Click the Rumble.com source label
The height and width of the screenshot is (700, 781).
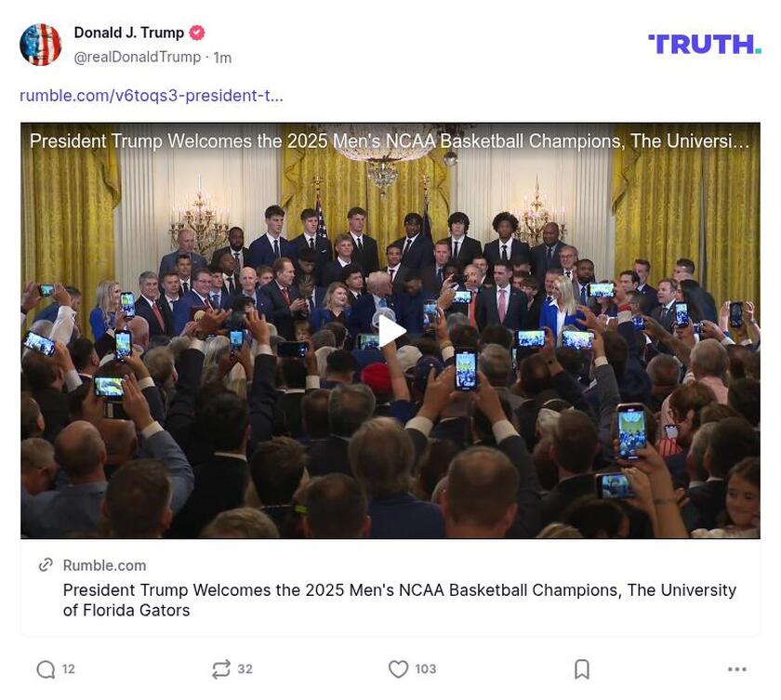click(104, 564)
